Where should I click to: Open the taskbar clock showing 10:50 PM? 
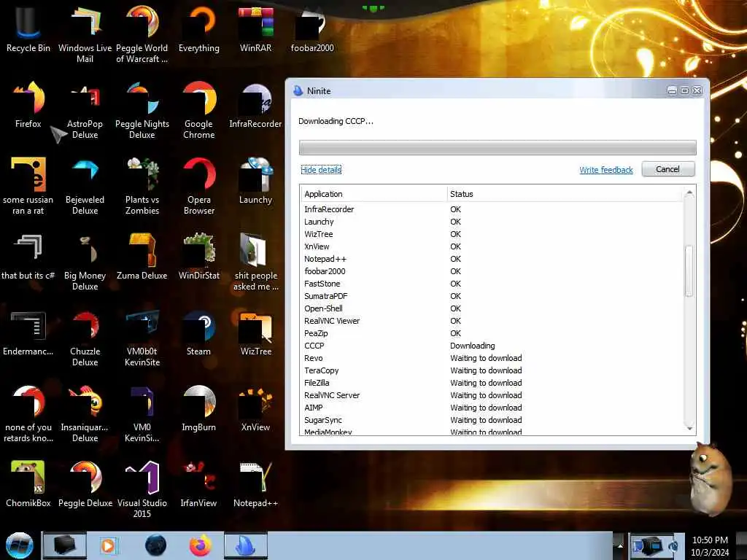(x=710, y=546)
